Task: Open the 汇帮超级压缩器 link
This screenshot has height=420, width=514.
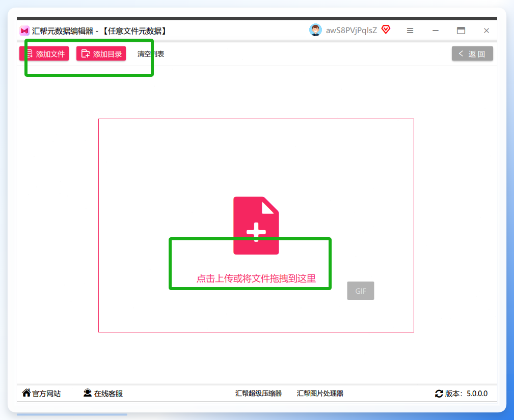Action: 258,394
